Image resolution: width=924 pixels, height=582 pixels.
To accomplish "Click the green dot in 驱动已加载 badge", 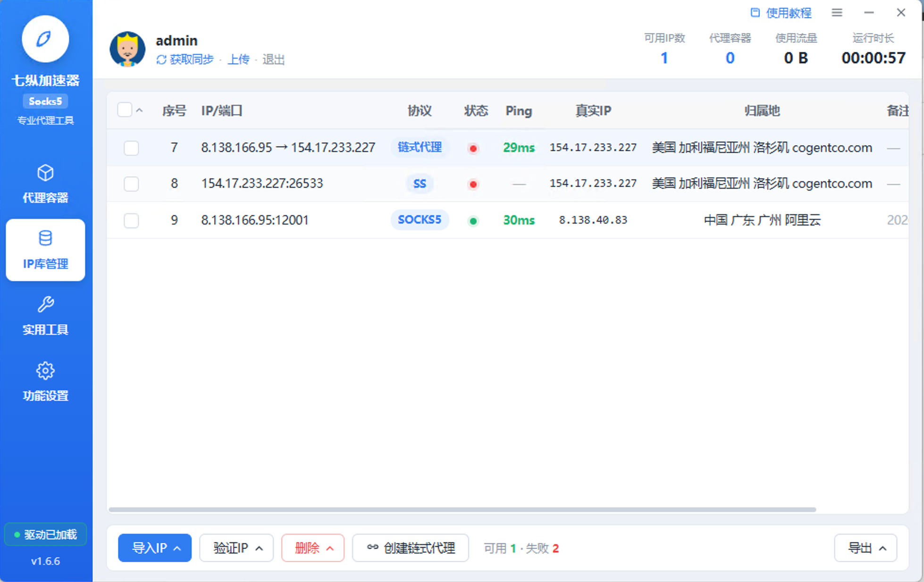I will [x=17, y=534].
